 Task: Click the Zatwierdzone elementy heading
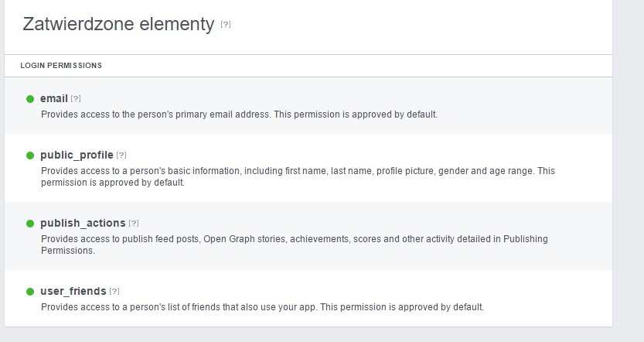pyautogui.click(x=118, y=25)
